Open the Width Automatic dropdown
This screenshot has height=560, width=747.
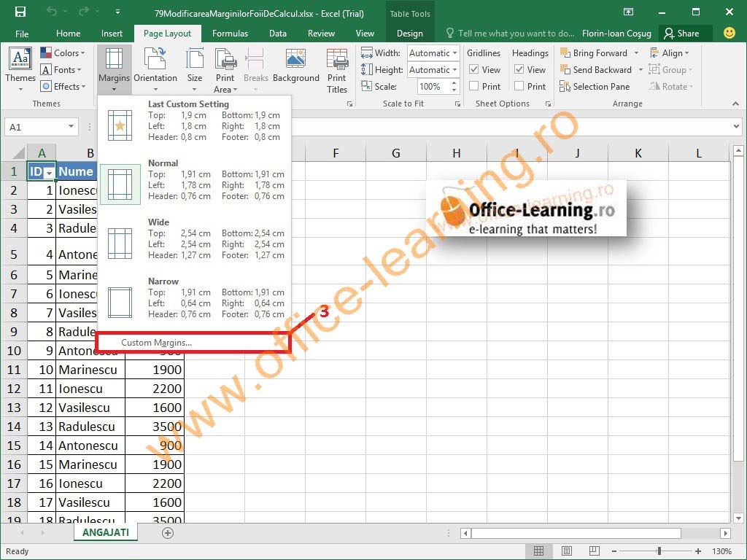(x=455, y=52)
